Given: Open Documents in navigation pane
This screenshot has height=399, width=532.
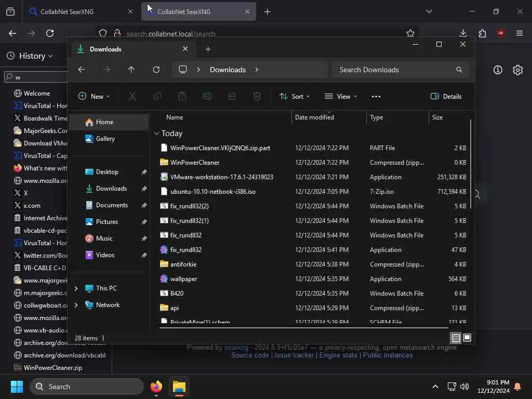Looking at the screenshot, I should [x=109, y=205].
